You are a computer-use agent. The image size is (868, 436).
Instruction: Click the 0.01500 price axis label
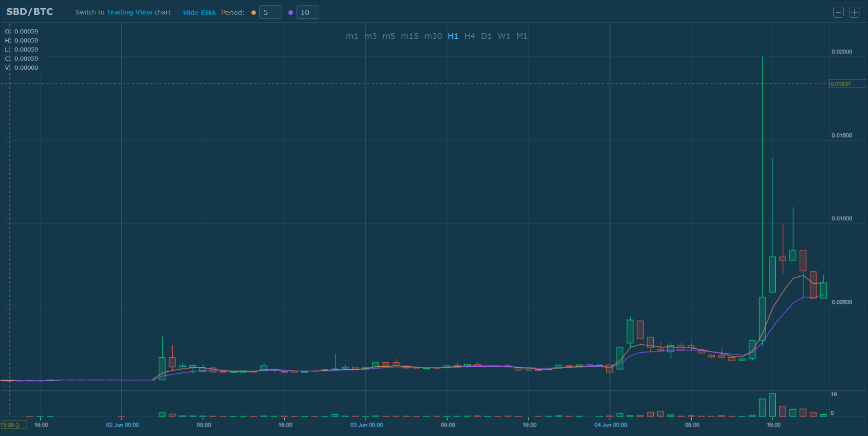coord(842,135)
